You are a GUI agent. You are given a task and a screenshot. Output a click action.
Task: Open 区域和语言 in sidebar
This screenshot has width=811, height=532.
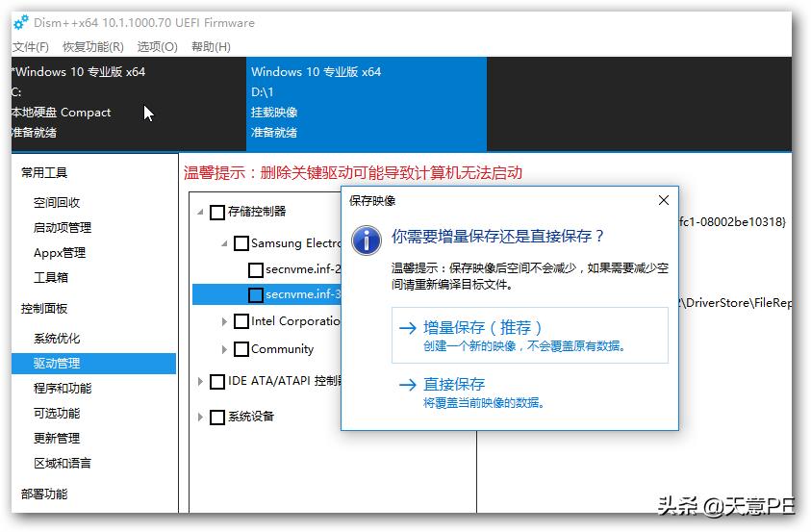coord(63,464)
